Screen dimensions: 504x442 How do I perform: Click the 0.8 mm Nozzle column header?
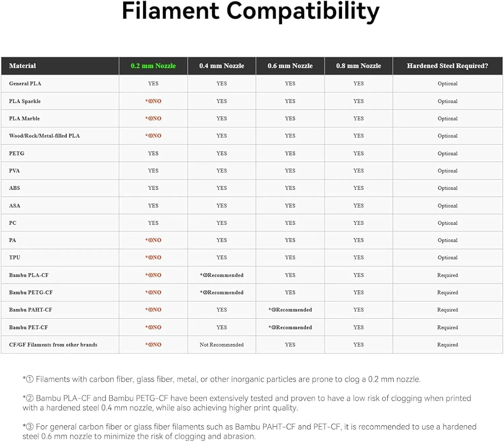pyautogui.click(x=359, y=66)
